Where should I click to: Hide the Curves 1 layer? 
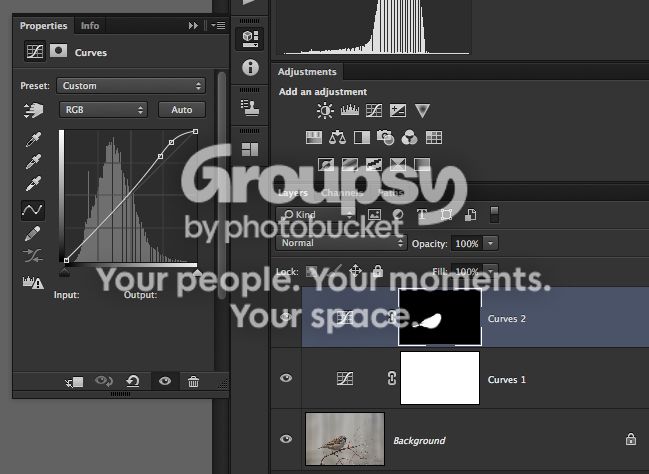click(x=286, y=378)
